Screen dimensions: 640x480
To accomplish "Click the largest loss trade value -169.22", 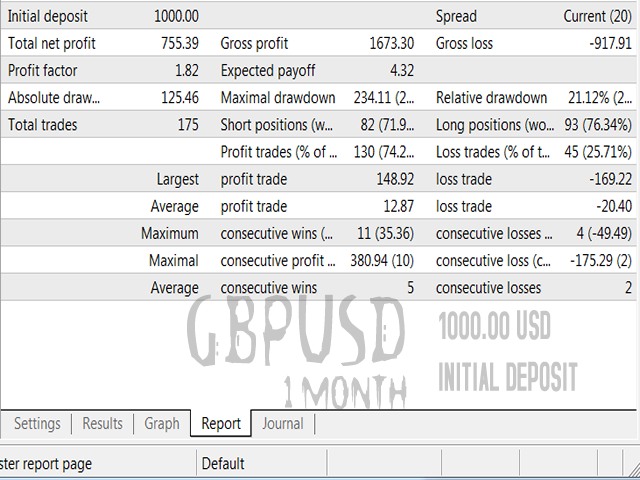I will (606, 180).
